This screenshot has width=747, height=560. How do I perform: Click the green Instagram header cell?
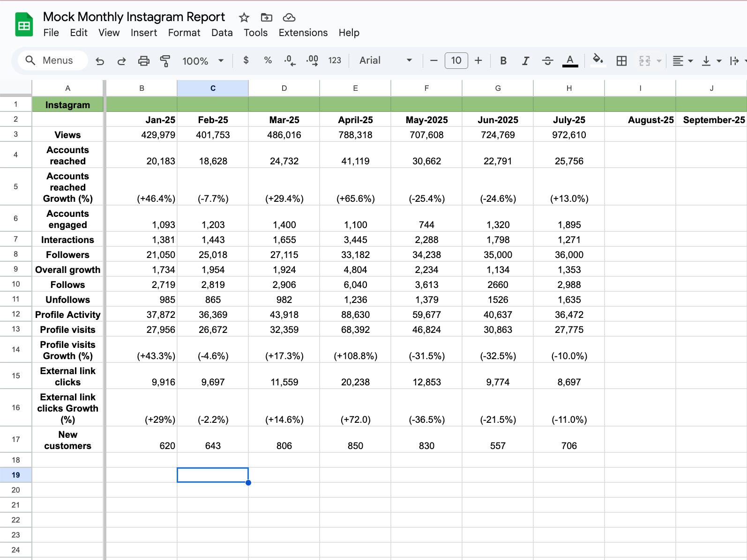(67, 105)
